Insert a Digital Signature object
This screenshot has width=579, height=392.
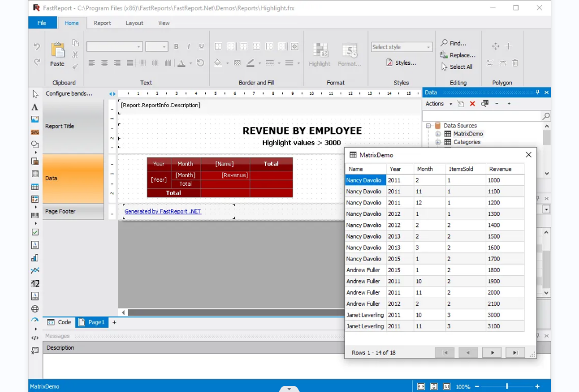click(35, 350)
